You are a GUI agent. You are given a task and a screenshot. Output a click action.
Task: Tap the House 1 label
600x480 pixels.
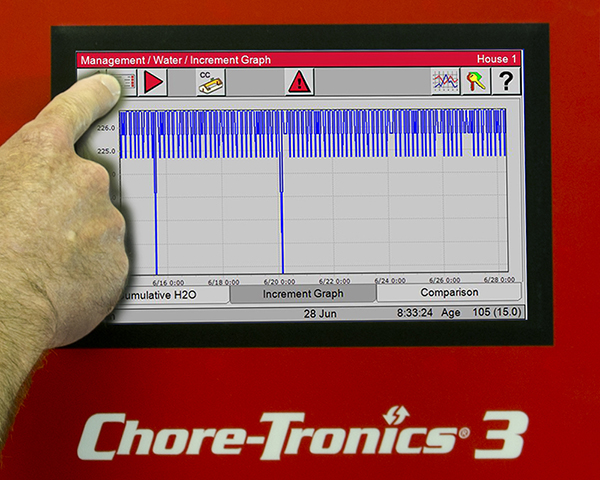[x=496, y=59]
